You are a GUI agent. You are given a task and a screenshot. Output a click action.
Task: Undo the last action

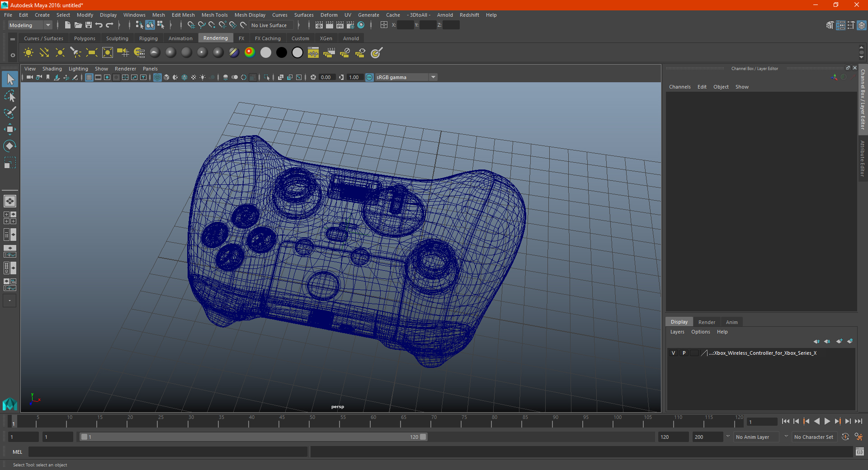point(99,25)
